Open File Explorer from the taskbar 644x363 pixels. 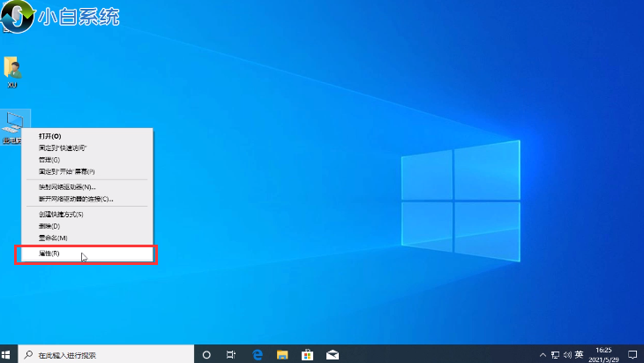tap(282, 354)
